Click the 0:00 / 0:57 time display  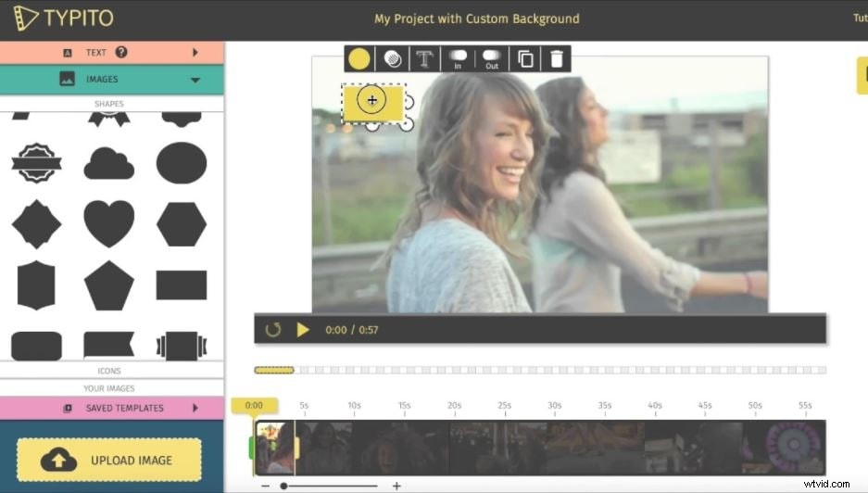(x=351, y=330)
